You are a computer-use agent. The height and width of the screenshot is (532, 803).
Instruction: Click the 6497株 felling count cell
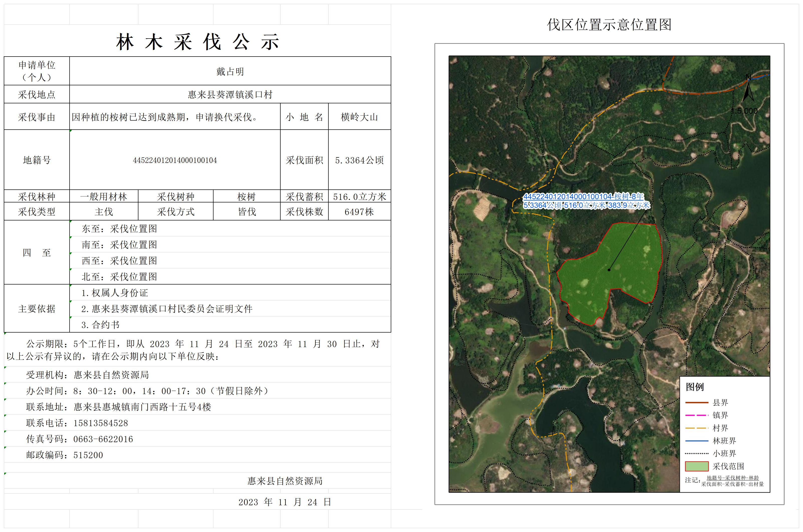point(359,212)
